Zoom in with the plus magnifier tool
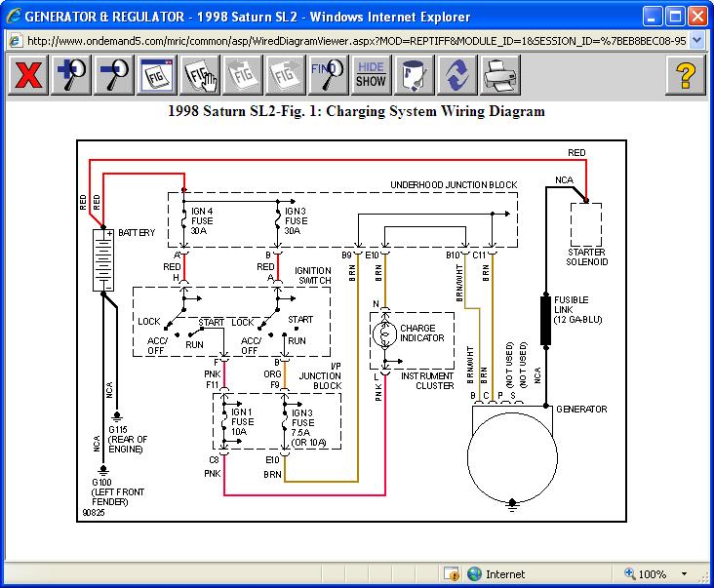Image resolution: width=714 pixels, height=588 pixels. pyautogui.click(x=72, y=75)
